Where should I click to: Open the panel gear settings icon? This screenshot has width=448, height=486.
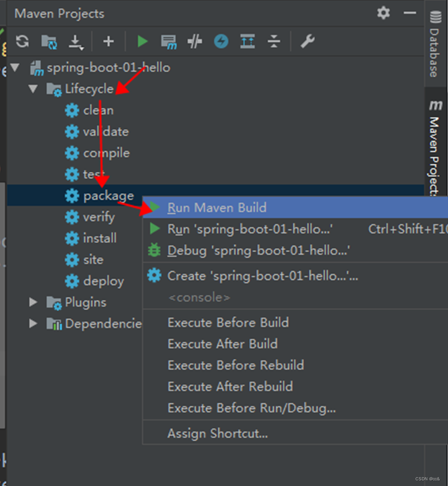(x=383, y=13)
